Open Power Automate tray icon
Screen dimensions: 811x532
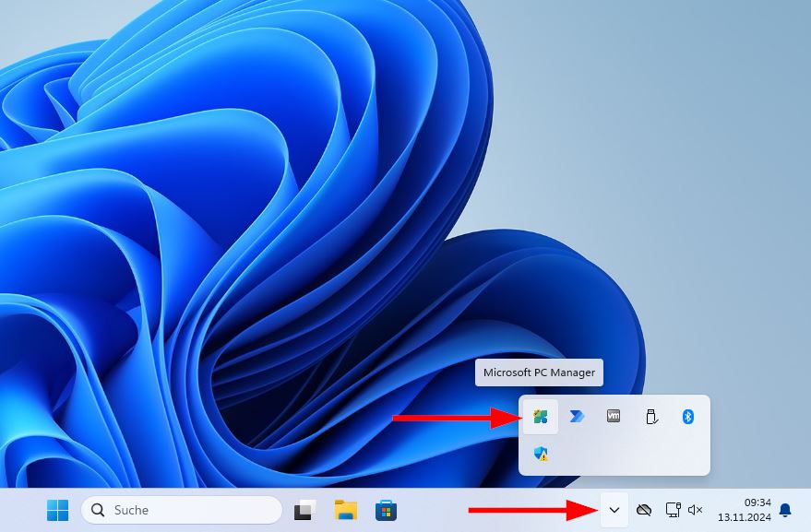[578, 417]
